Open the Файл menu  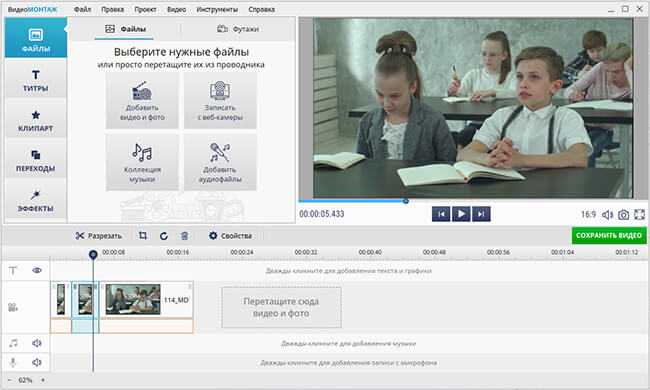(82, 9)
